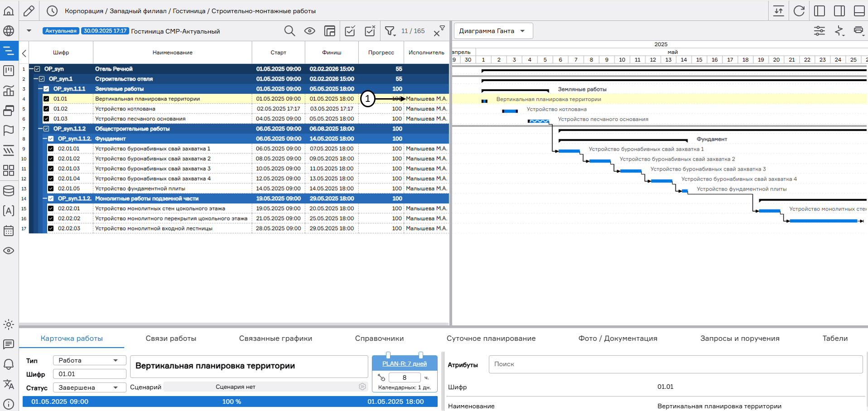Click the PLAN-R: 7 дней link
Image resolution: width=868 pixels, height=411 pixels.
coord(404,363)
